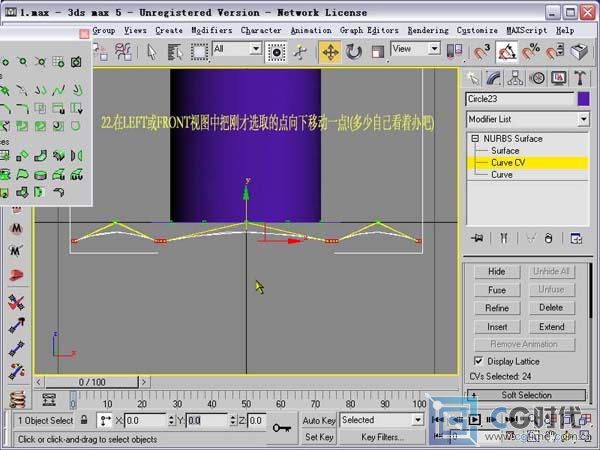The width and height of the screenshot is (600, 450).
Task: Collapse the NURBS Surface tree node
Action: tap(475, 139)
